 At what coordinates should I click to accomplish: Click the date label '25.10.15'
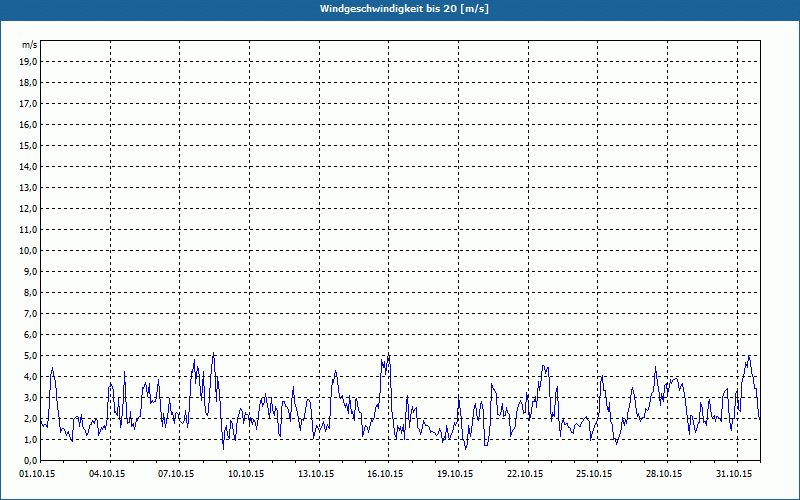click(594, 474)
